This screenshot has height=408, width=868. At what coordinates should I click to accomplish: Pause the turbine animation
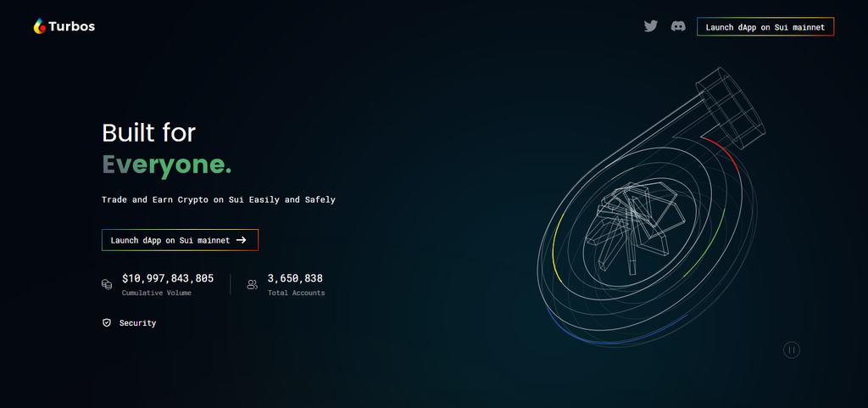point(792,349)
